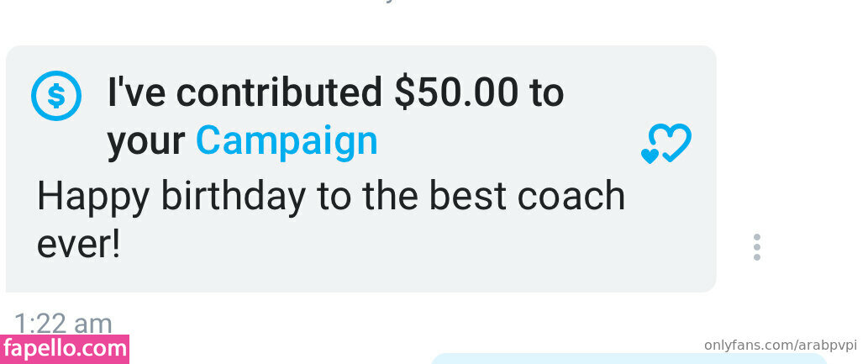Screen dimensions: 868x364
Task: Click the word "ever!" in the message
Action: (x=78, y=245)
